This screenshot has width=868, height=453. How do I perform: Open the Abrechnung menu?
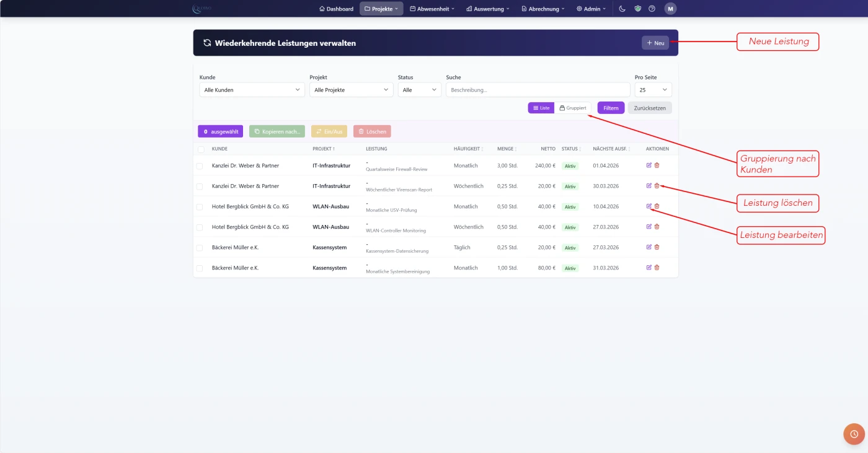542,9
